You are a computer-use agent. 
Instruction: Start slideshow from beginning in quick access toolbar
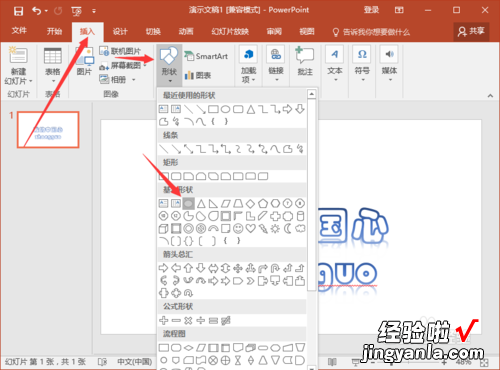76,11
